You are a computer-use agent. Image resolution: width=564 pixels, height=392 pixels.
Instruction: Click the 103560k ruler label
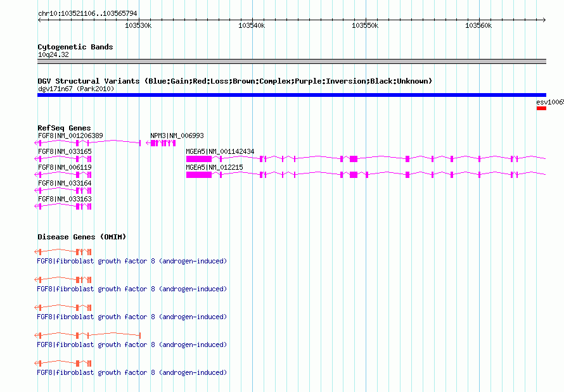(478, 26)
